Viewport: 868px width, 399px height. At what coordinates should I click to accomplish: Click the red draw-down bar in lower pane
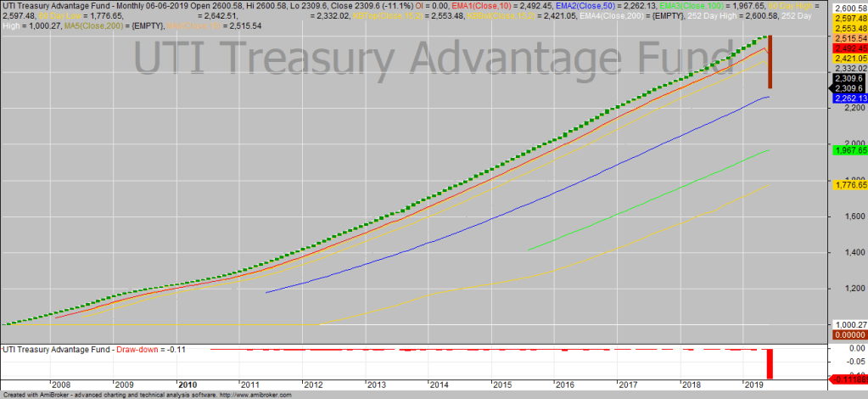click(x=771, y=363)
